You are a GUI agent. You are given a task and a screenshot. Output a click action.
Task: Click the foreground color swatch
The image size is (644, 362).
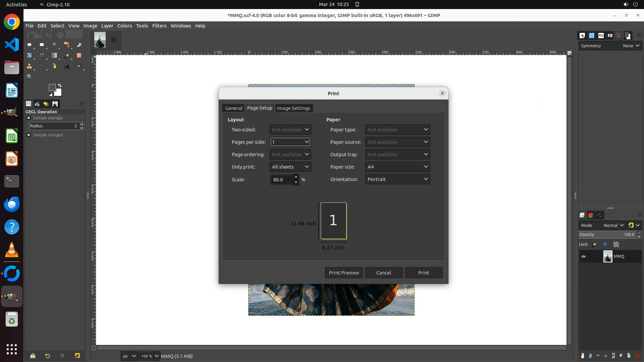(52, 87)
